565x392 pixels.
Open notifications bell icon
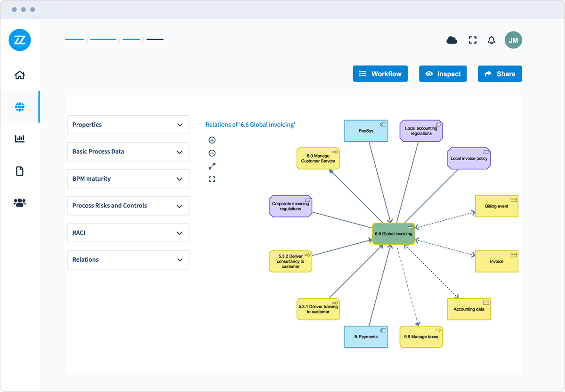click(491, 40)
